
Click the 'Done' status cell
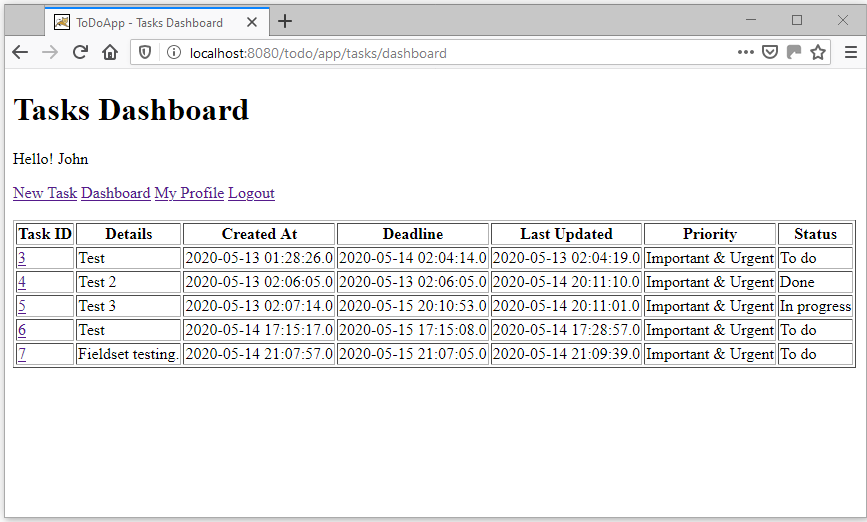pos(816,282)
